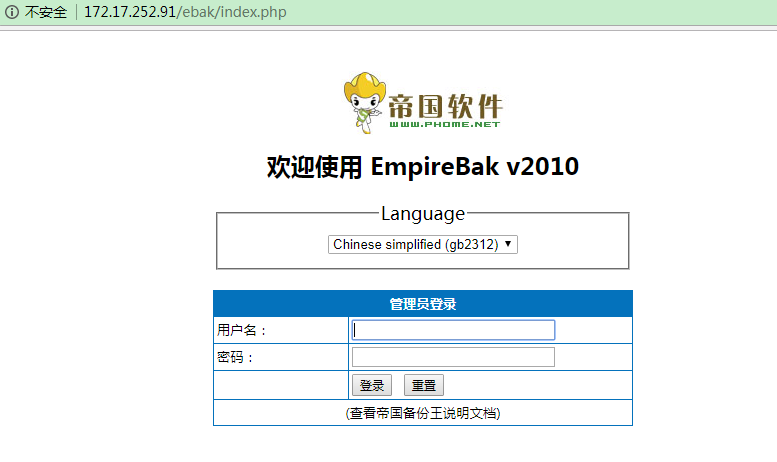Click the 管理员登录 header text

pyautogui.click(x=423, y=304)
